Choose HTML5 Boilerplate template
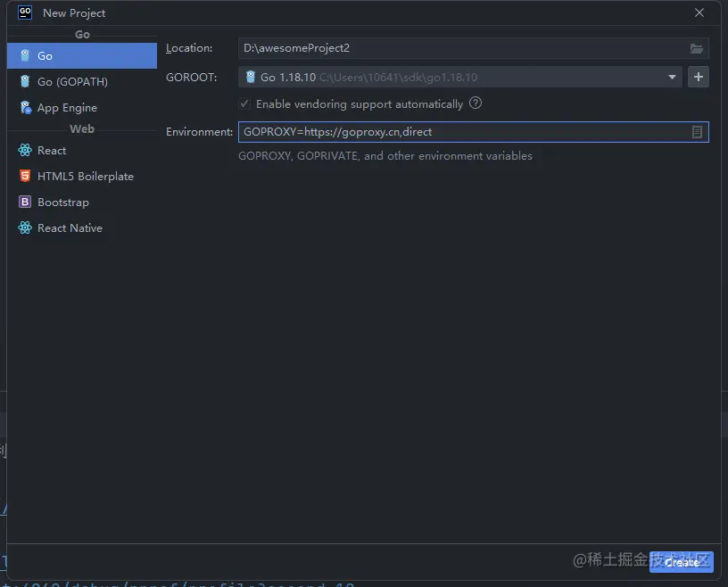Image resolution: width=728 pixels, height=587 pixels. pyautogui.click(x=82, y=177)
